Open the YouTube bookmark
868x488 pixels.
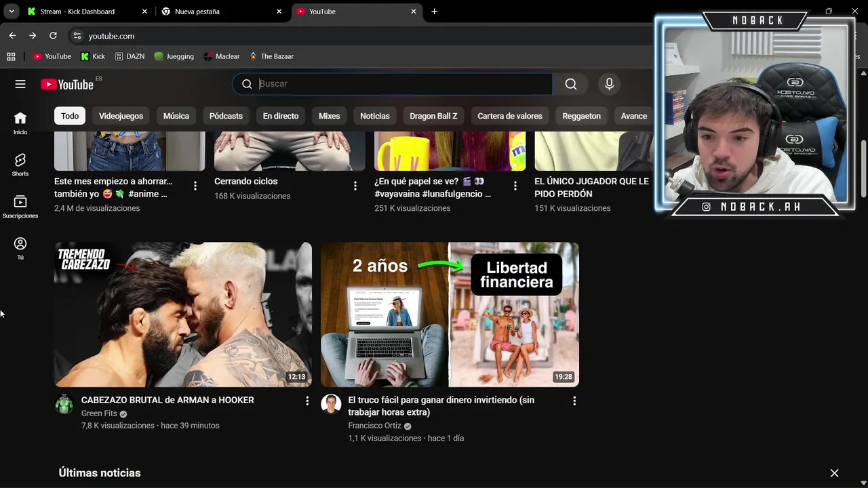[x=52, y=56]
